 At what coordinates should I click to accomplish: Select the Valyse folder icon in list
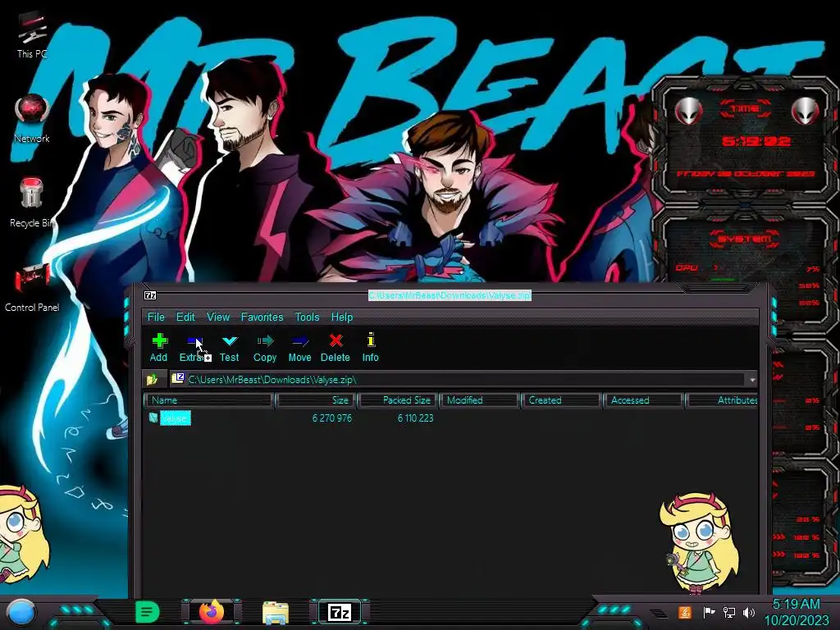coord(153,418)
